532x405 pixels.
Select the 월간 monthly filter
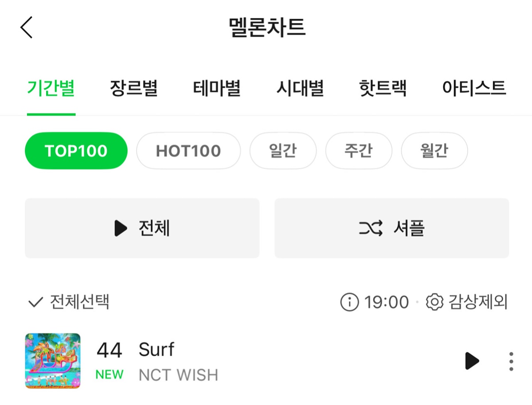pos(434,151)
